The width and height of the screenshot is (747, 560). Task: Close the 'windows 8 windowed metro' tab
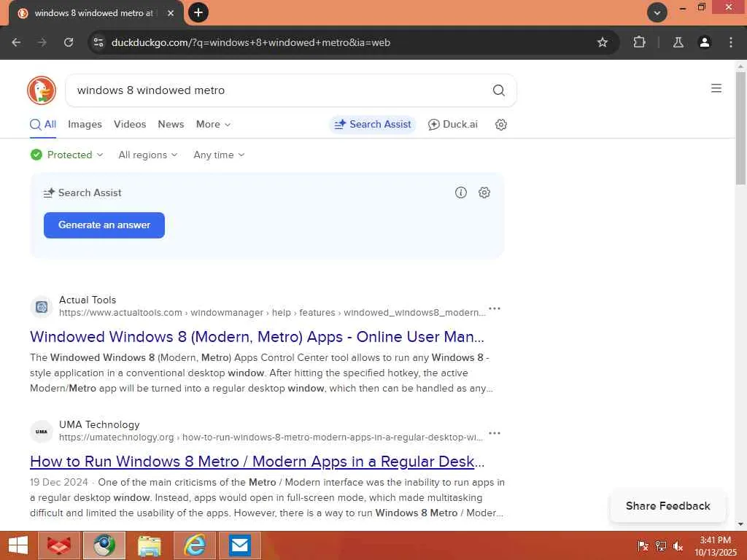pyautogui.click(x=171, y=13)
